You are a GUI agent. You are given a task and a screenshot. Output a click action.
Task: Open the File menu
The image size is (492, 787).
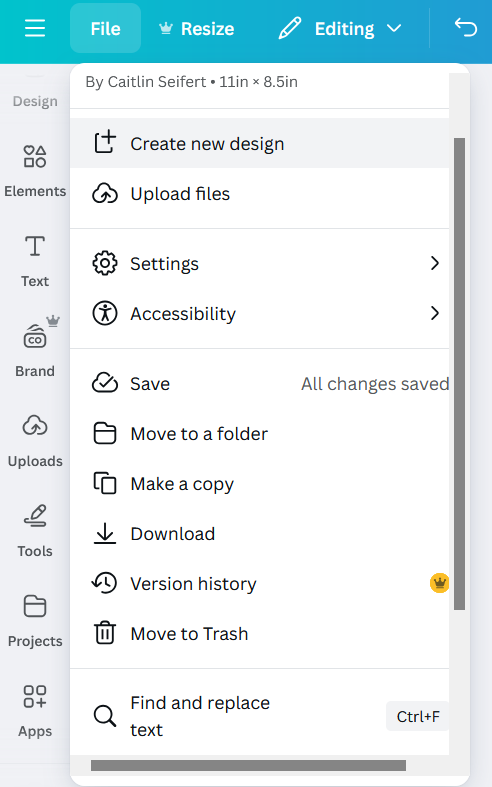coord(105,29)
